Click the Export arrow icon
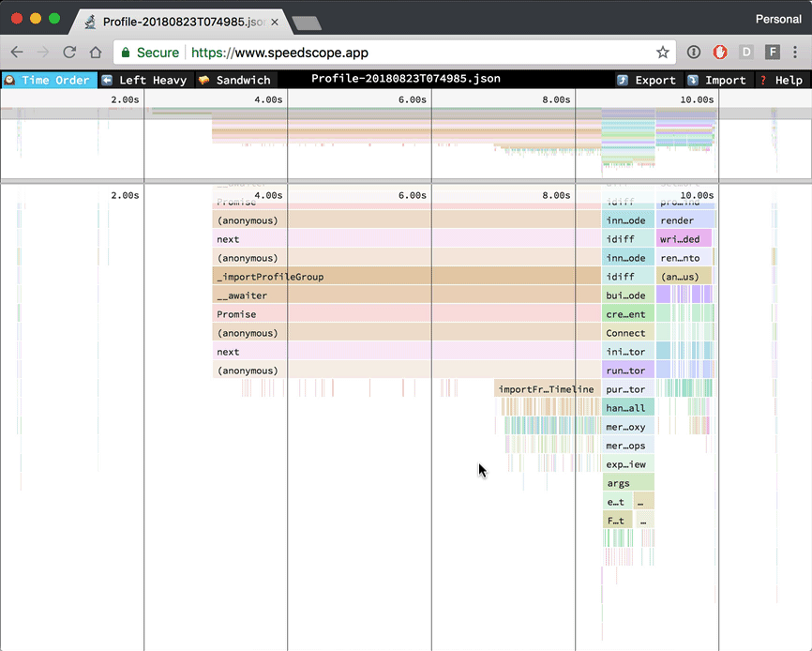The width and height of the screenshot is (812, 651). coord(623,81)
